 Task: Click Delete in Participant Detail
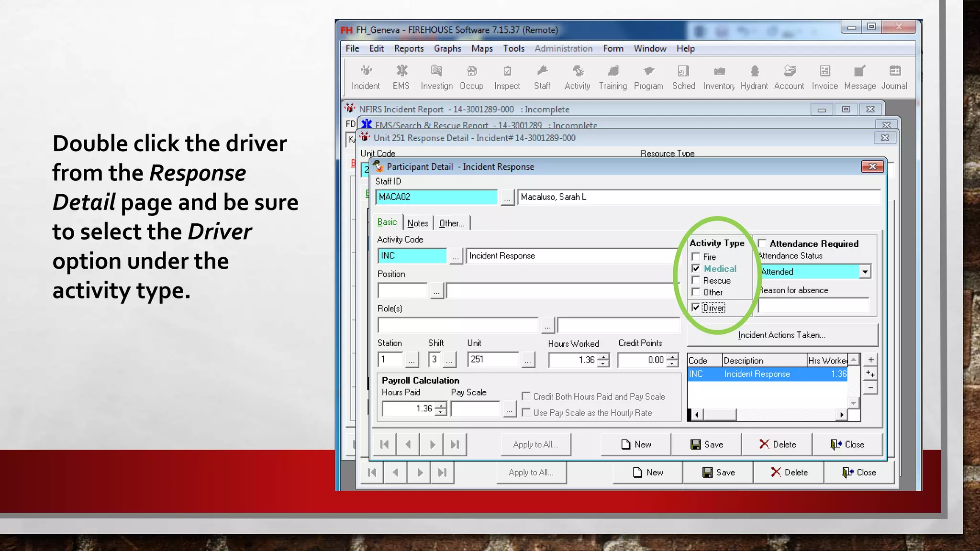click(777, 444)
